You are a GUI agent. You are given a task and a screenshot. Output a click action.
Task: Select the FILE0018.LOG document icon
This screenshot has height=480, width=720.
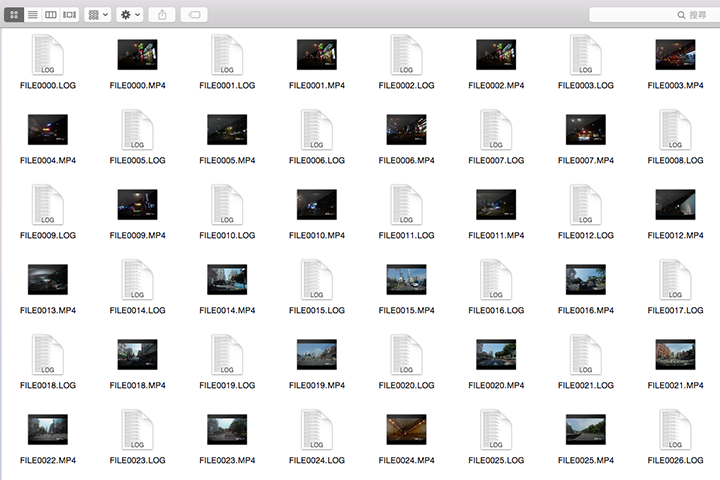click(48, 355)
